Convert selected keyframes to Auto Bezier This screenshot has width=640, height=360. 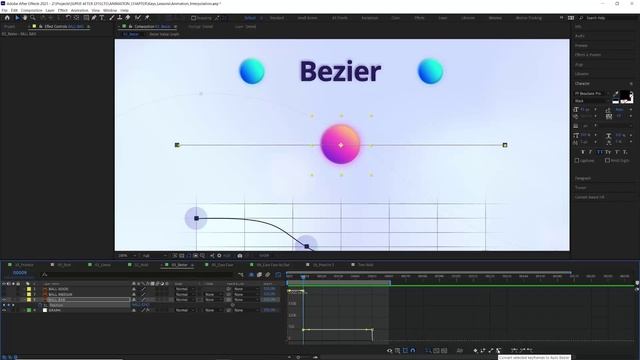tap(499, 351)
